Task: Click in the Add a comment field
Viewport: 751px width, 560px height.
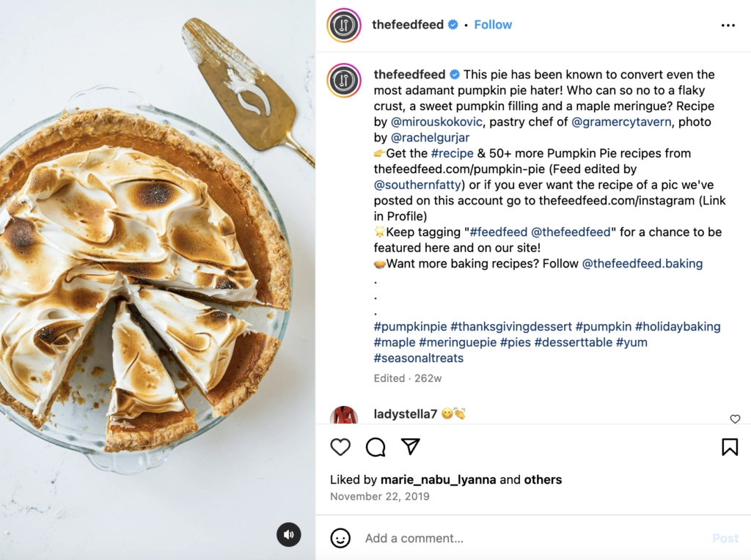Action: (x=528, y=538)
